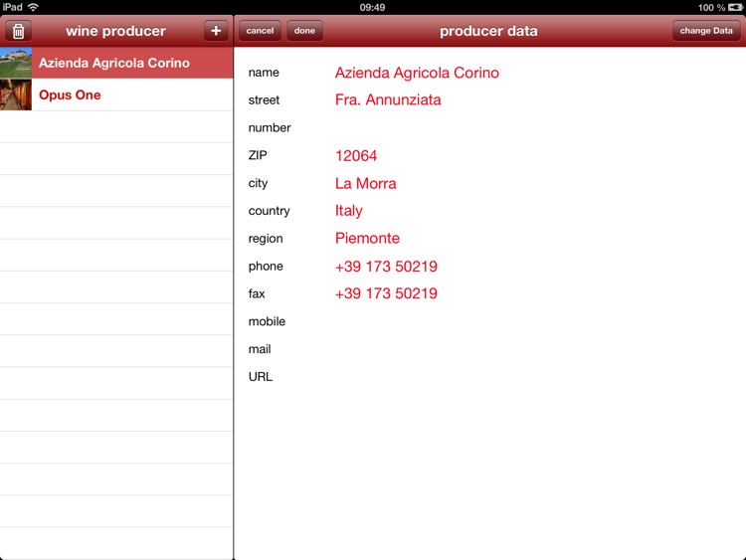Open the Opus One thumbnail image
Screen dimensions: 746x560
pyautogui.click(x=16, y=94)
